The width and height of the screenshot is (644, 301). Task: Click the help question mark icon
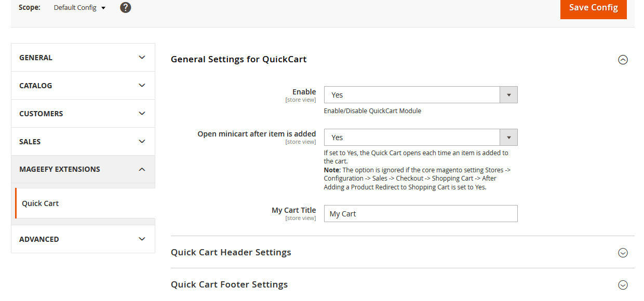pyautogui.click(x=125, y=8)
